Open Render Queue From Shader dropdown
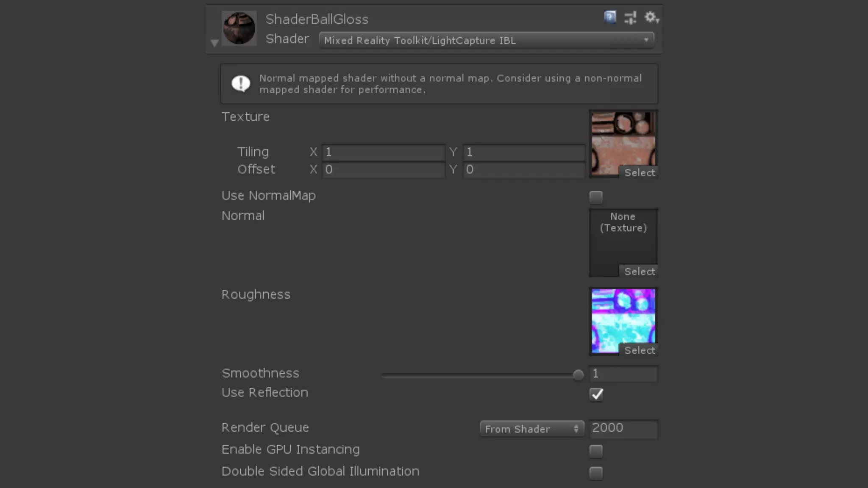868x488 pixels. coord(531,429)
